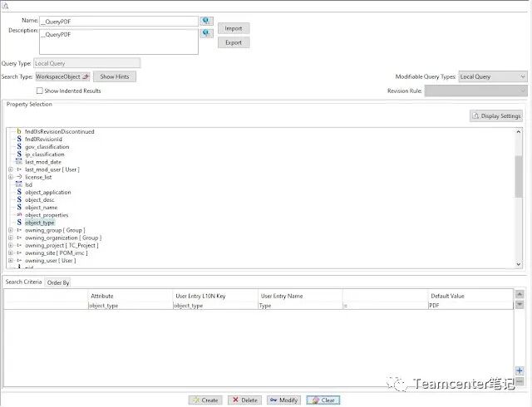
Task: Open the Modifiable Query Types dropdown
Action: click(492, 76)
